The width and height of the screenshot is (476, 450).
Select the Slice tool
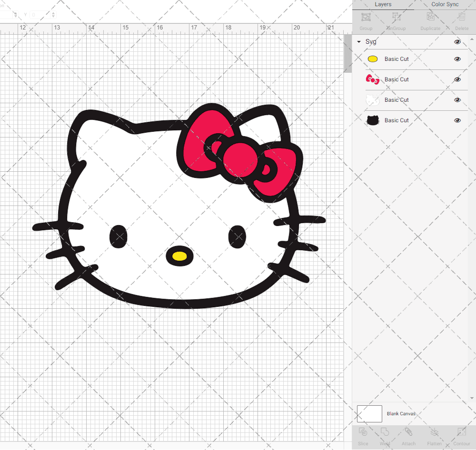[363, 432]
